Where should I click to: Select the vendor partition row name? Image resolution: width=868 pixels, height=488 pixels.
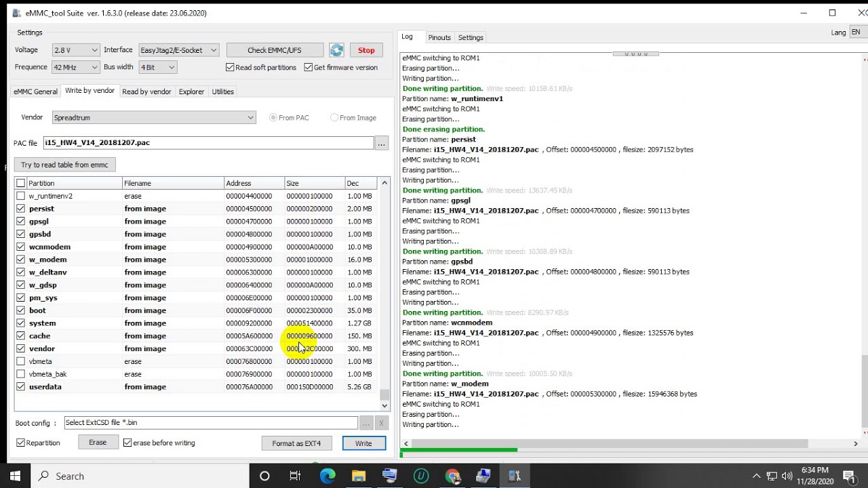(x=42, y=348)
